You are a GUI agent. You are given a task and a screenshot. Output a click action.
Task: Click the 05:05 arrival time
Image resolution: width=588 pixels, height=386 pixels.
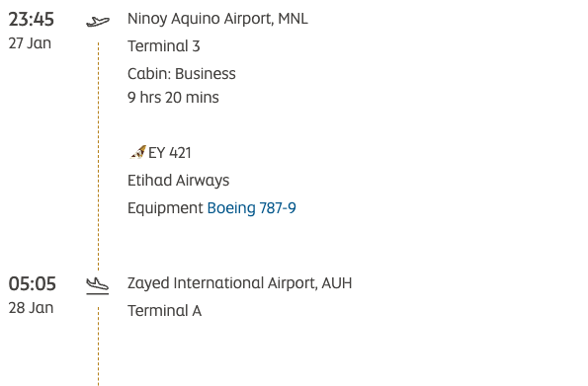(33, 283)
